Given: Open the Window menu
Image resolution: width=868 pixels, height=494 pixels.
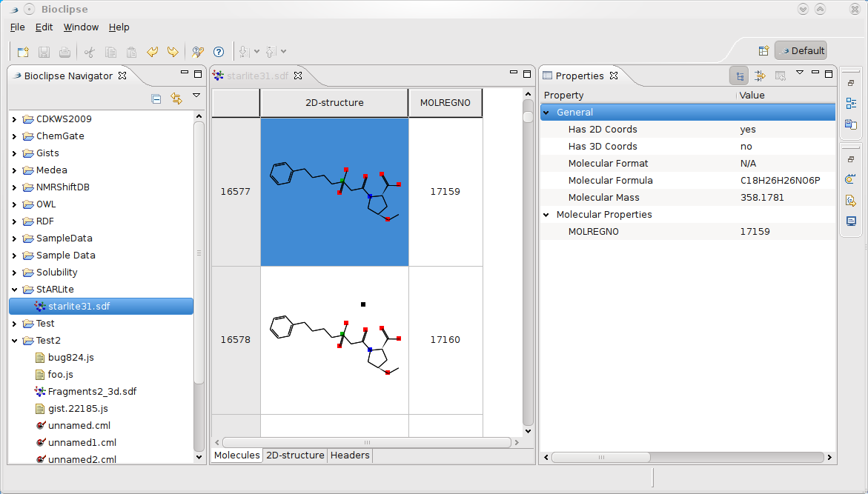Looking at the screenshot, I should point(81,27).
